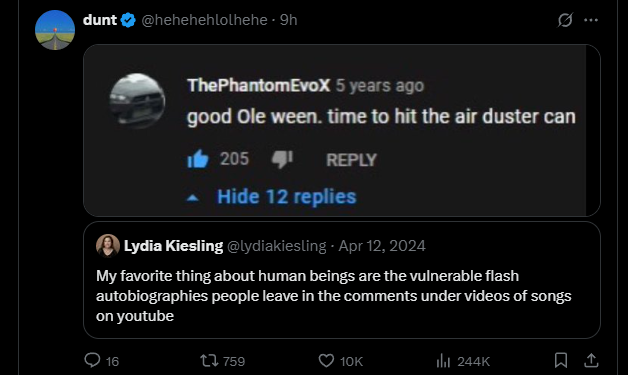Repost the tweet with 759 reposts
This screenshot has width=628, height=375.
[x=209, y=360]
